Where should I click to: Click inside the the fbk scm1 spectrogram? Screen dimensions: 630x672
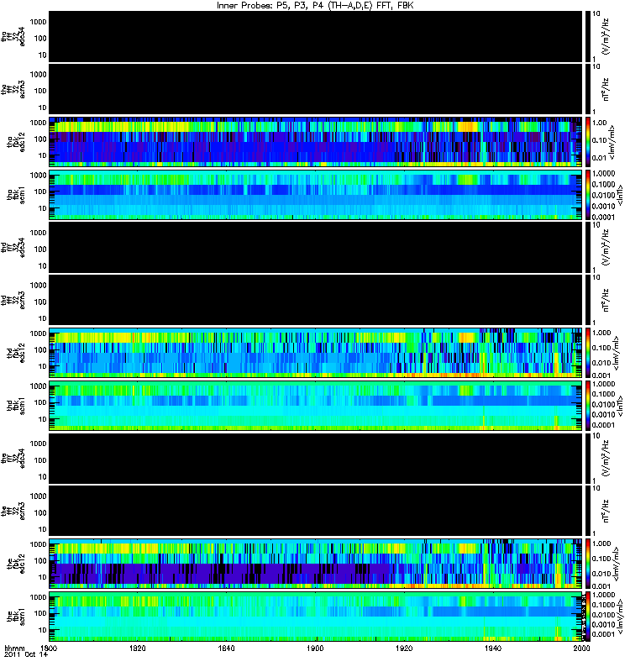click(x=316, y=617)
